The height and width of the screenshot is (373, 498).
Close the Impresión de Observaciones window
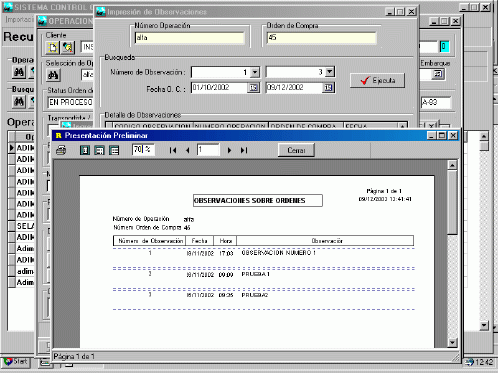(x=412, y=12)
